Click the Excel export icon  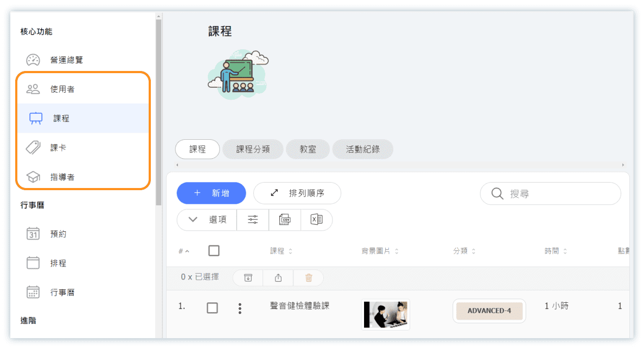(x=316, y=219)
